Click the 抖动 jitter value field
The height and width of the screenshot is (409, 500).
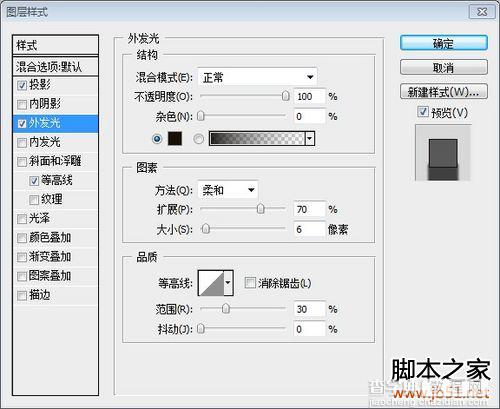(309, 329)
